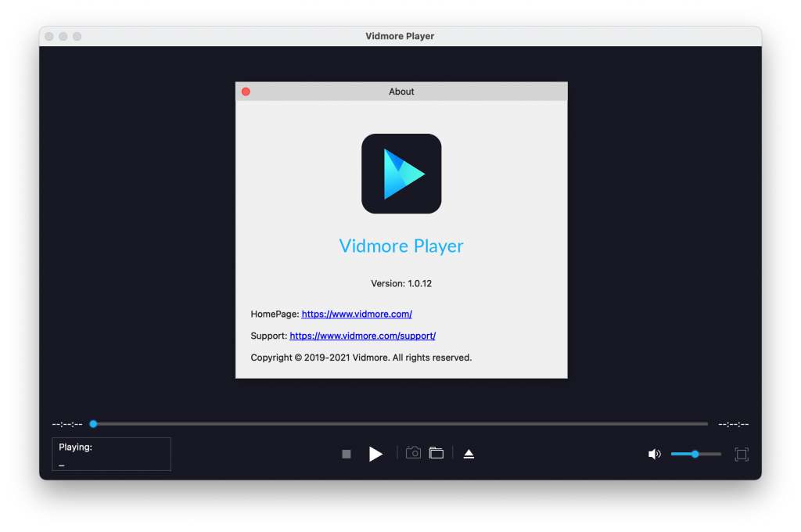The width and height of the screenshot is (801, 532).
Task: Click the main window's gray zoom button
Action: pyautogui.click(x=77, y=36)
